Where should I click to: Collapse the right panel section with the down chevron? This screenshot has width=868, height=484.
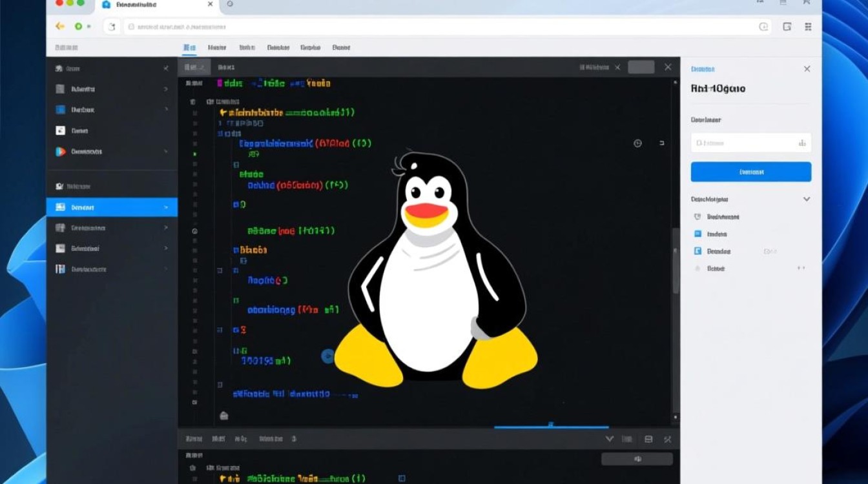pos(807,199)
